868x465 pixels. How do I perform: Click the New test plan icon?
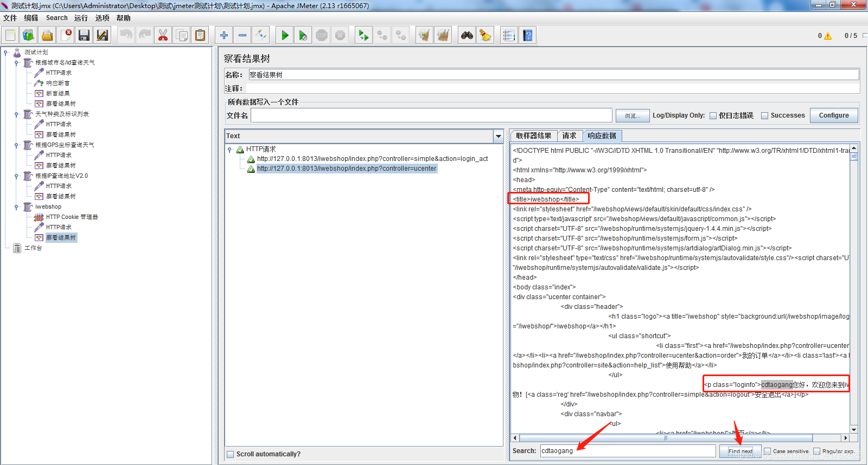click(x=10, y=35)
